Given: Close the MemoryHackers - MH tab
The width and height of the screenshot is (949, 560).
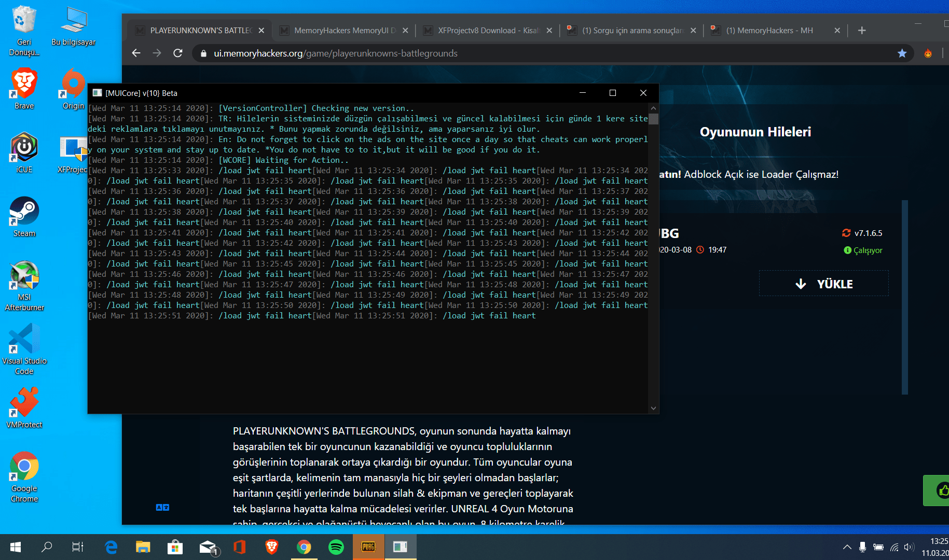Looking at the screenshot, I should pos(837,31).
